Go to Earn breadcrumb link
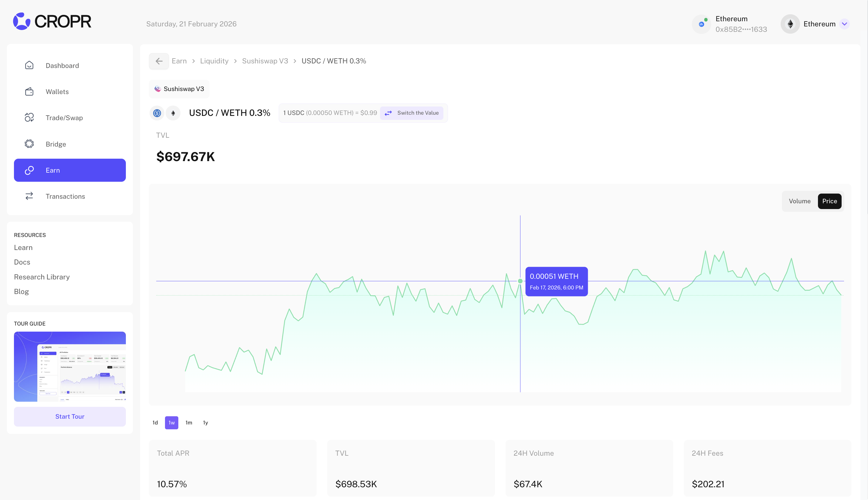The image size is (868, 500). [x=179, y=61]
